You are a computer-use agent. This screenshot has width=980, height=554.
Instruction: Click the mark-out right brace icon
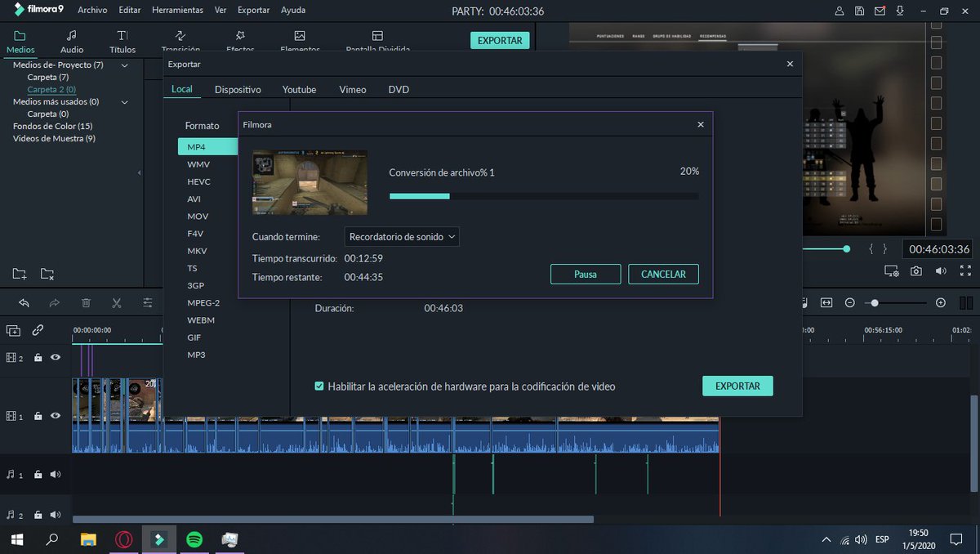884,248
